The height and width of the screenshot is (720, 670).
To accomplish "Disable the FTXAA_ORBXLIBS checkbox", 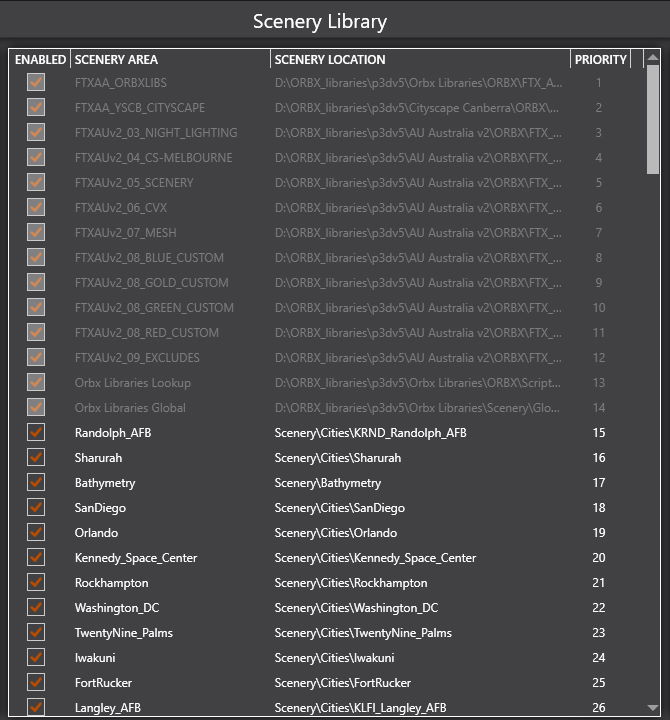I will click(x=36, y=83).
